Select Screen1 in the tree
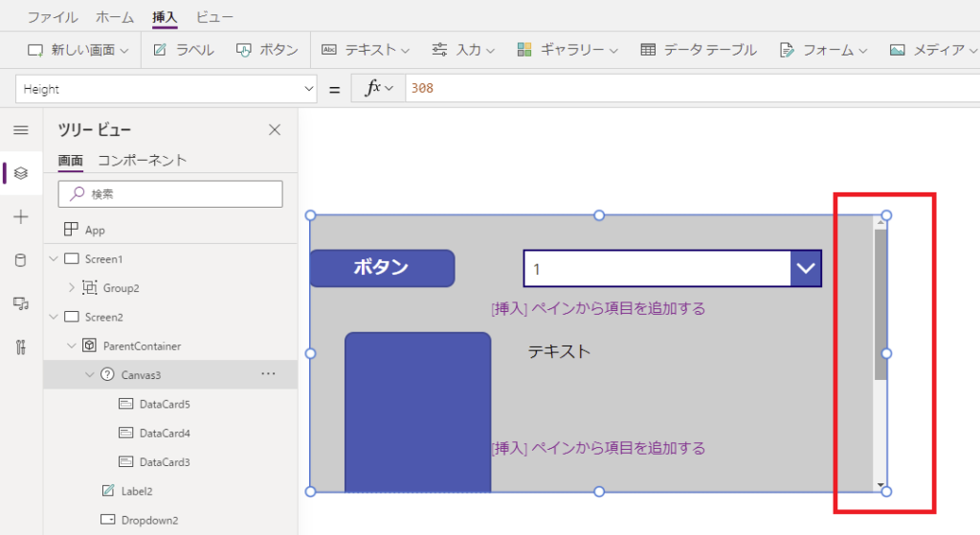 (103, 258)
